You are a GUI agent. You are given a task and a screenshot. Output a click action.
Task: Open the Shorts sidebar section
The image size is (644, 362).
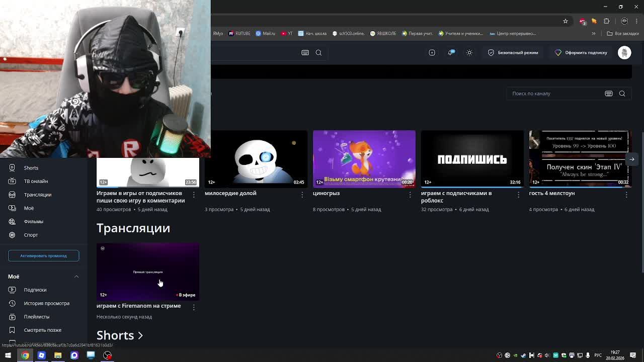31,168
